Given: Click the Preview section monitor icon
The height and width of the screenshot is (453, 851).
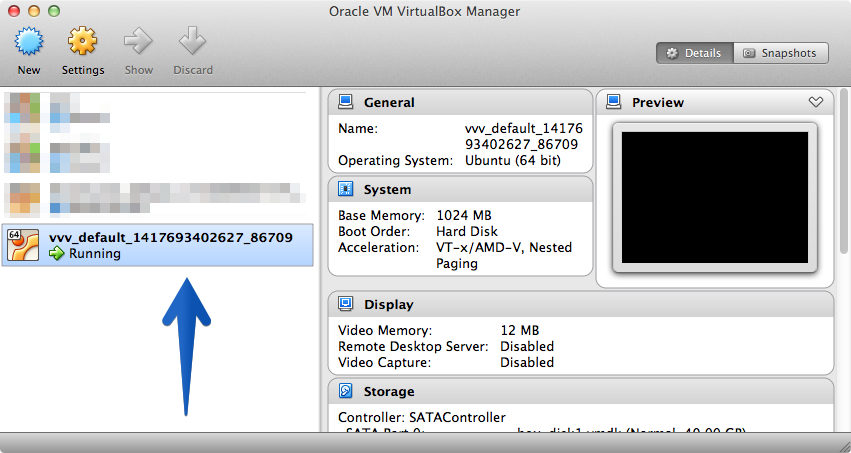Looking at the screenshot, I should tap(614, 102).
